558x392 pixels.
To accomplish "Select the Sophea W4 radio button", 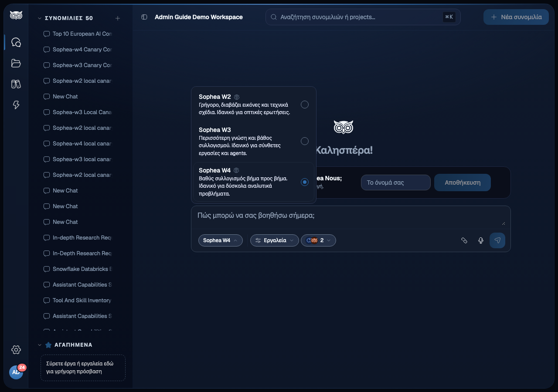I will (305, 182).
